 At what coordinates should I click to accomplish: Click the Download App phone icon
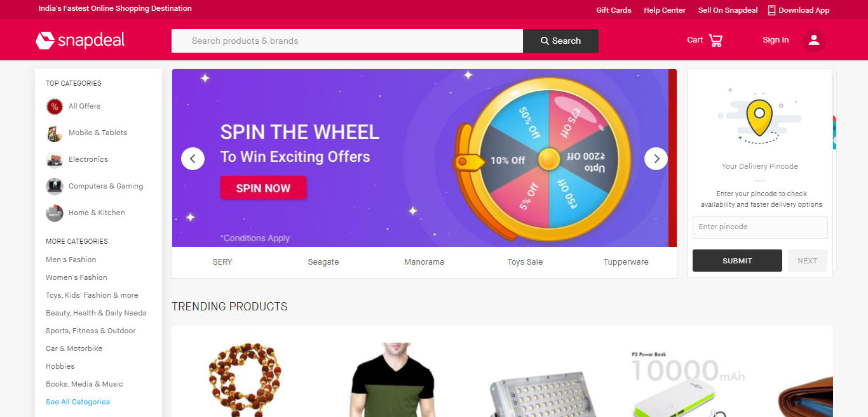pos(771,10)
